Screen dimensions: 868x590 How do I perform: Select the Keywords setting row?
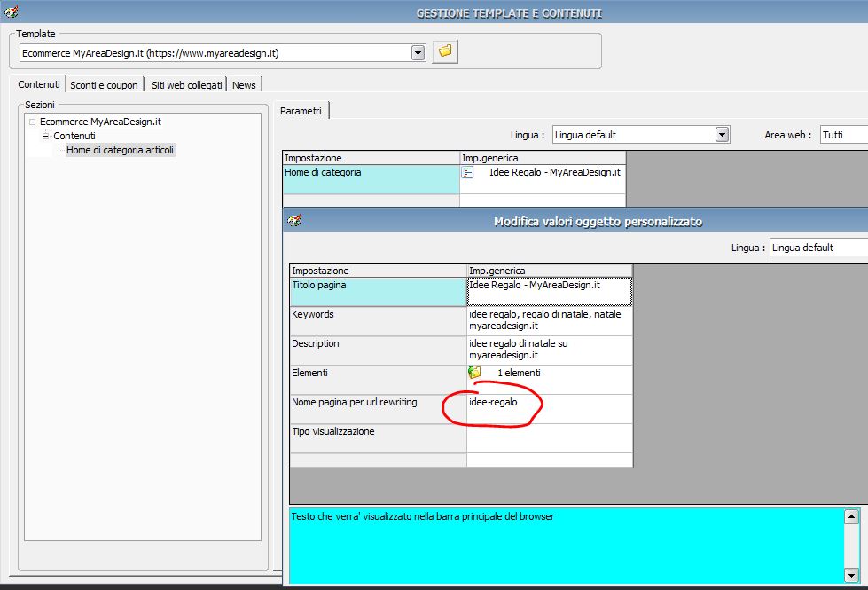click(379, 321)
